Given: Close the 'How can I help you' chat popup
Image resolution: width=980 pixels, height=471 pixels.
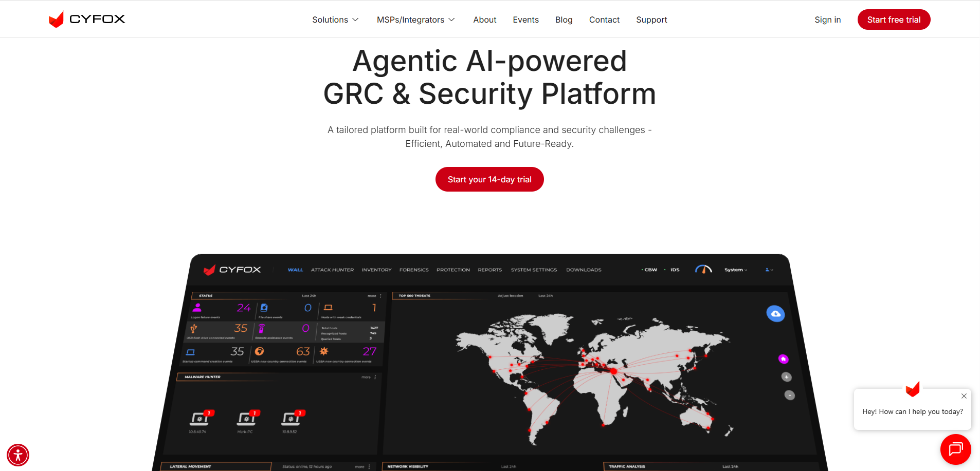Looking at the screenshot, I should pos(964,396).
